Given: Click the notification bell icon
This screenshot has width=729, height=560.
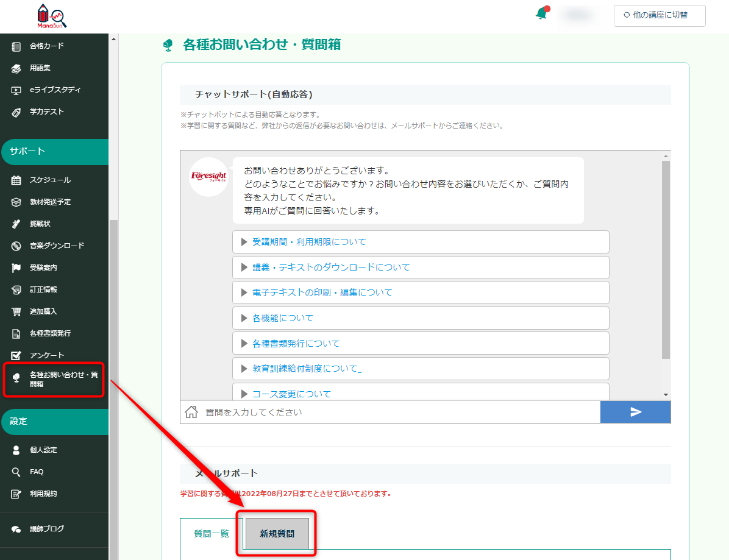Looking at the screenshot, I should click(x=541, y=15).
